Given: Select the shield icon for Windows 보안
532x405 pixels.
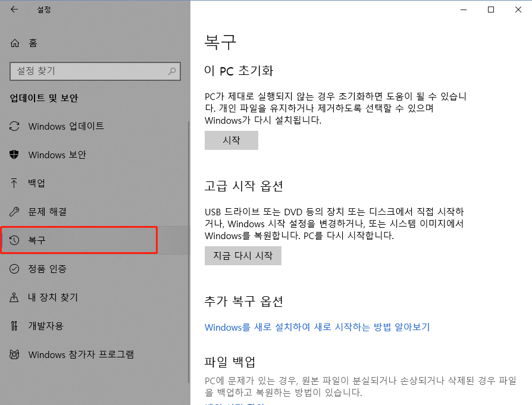Looking at the screenshot, I should pyautogui.click(x=14, y=155).
